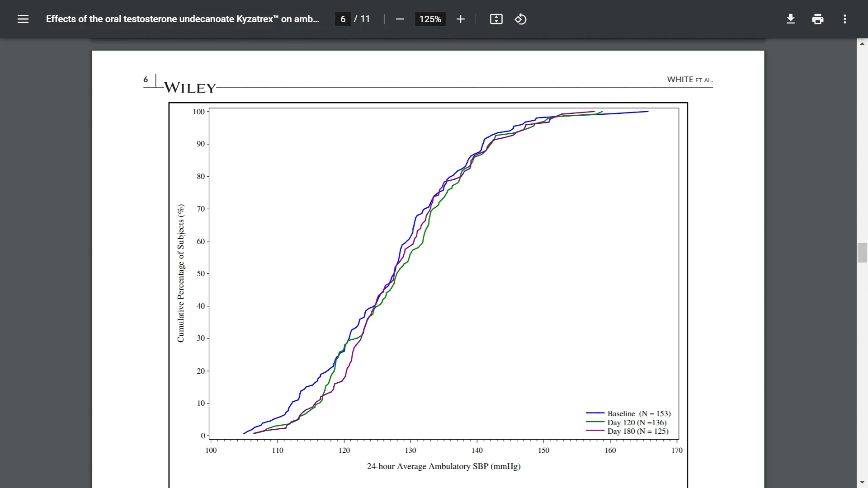
Task: Click the 'Day 180 (N = 125)' legend entry
Action: [x=627, y=431]
